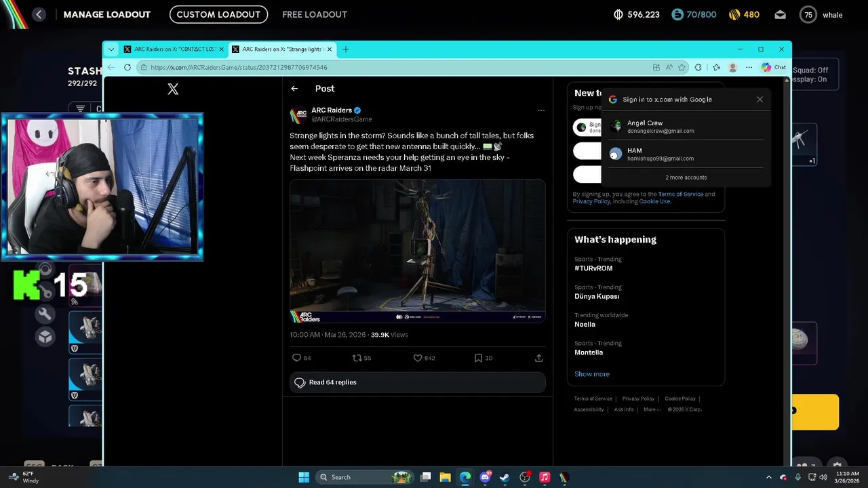
Task: Click the @ARCRaidersGame handle
Action: pyautogui.click(x=341, y=119)
